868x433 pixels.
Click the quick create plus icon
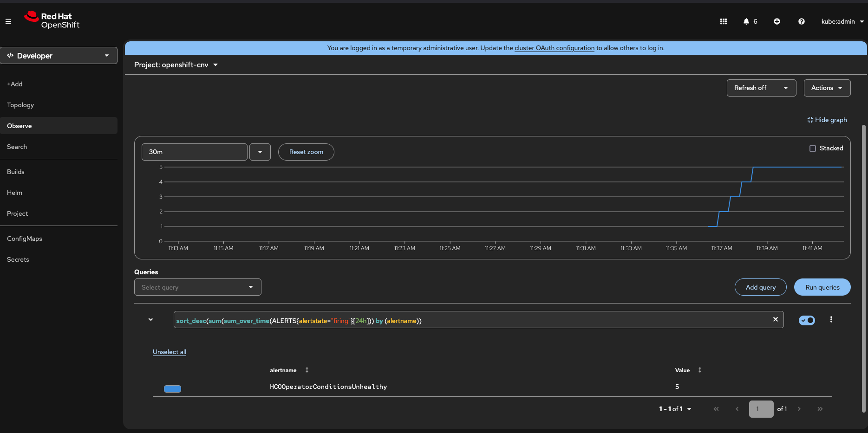tap(777, 21)
